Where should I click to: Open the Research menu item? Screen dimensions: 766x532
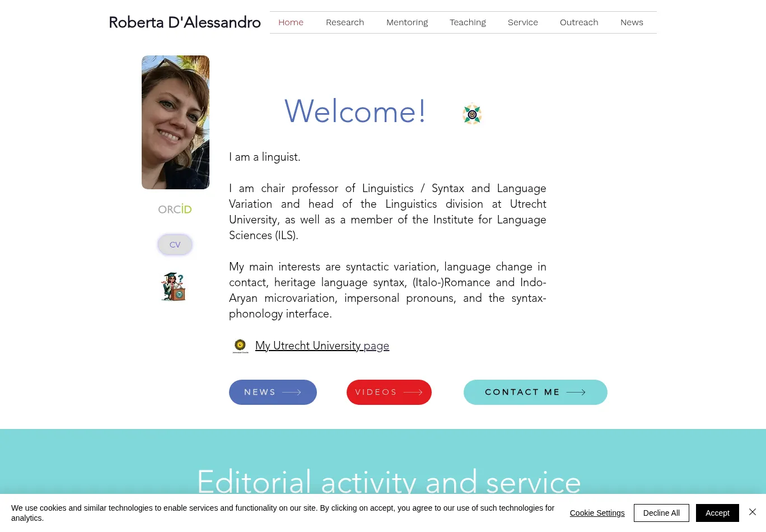345,22
